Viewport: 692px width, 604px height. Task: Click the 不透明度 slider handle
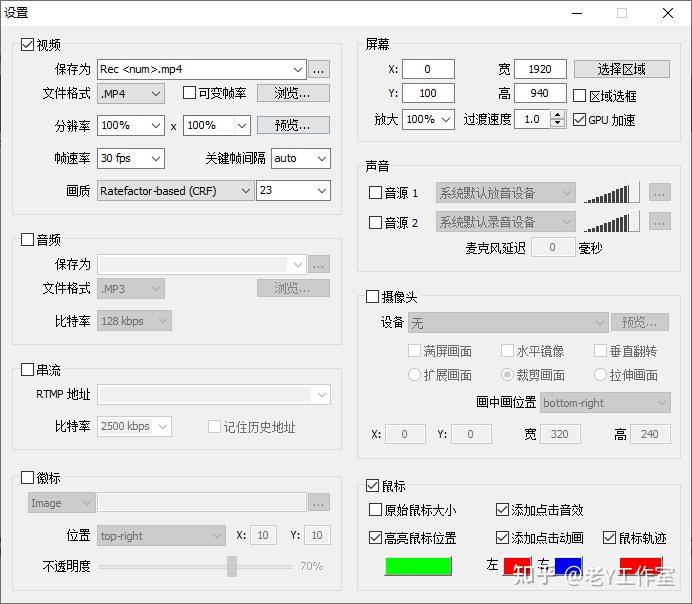point(232,566)
